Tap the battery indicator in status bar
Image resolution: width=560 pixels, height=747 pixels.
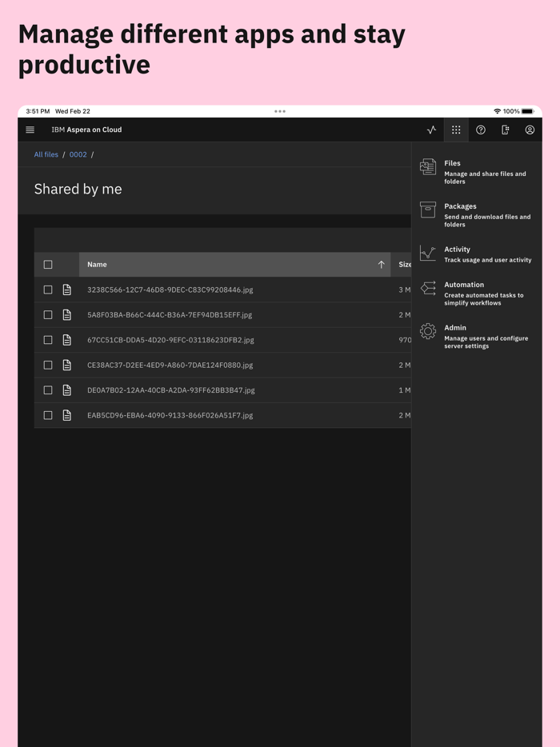pos(527,111)
